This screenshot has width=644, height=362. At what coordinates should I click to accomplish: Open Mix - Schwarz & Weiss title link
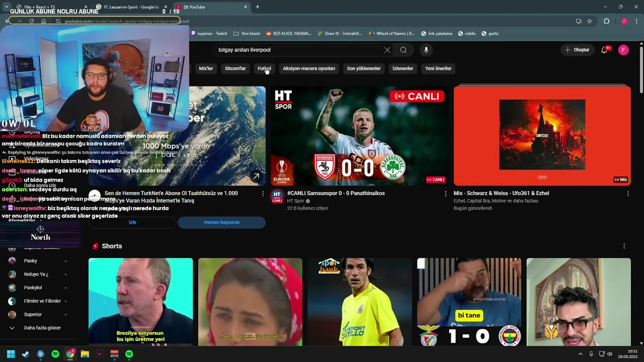coord(501,193)
